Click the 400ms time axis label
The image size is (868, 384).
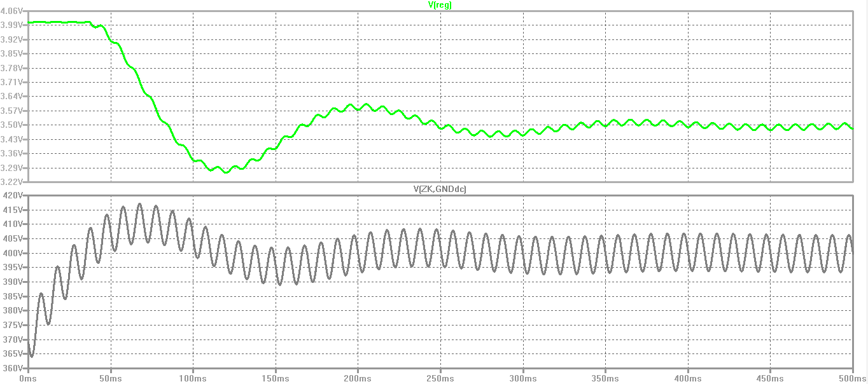pyautogui.click(x=687, y=378)
